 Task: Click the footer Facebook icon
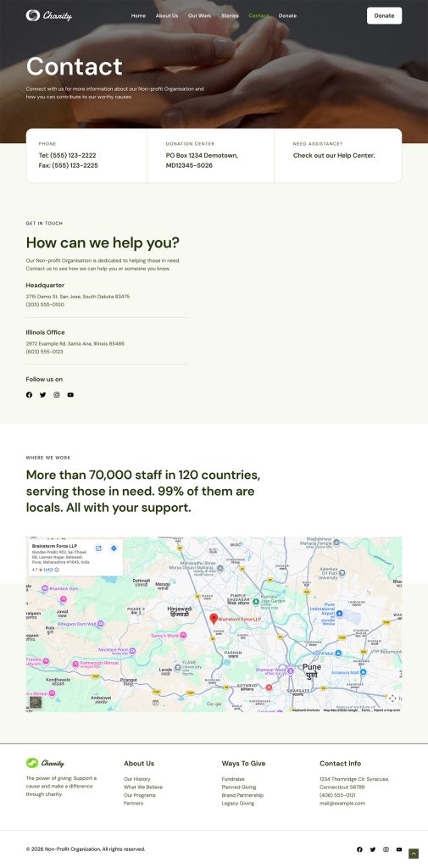point(359,849)
